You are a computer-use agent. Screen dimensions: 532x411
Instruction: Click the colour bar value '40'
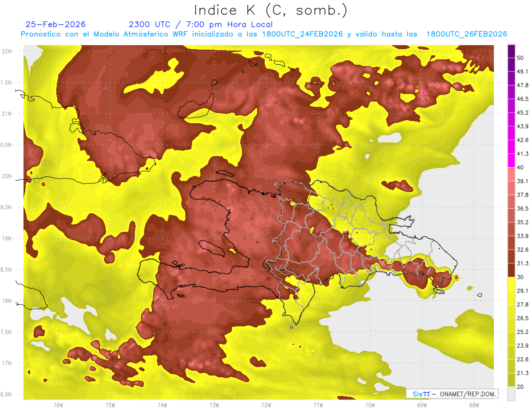point(520,168)
